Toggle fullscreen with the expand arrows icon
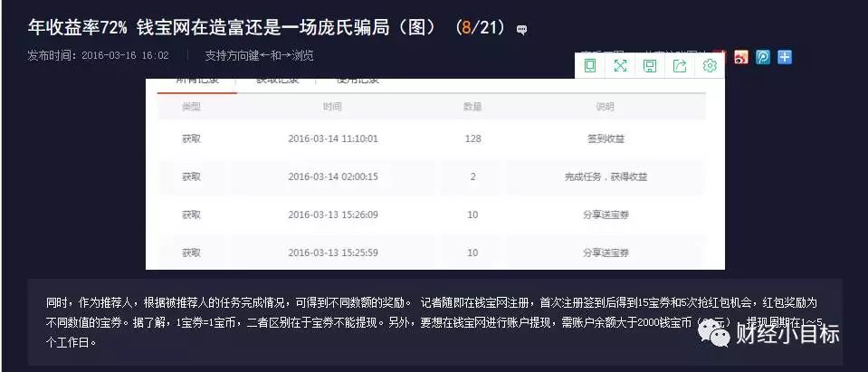The width and height of the screenshot is (868, 372). click(620, 66)
